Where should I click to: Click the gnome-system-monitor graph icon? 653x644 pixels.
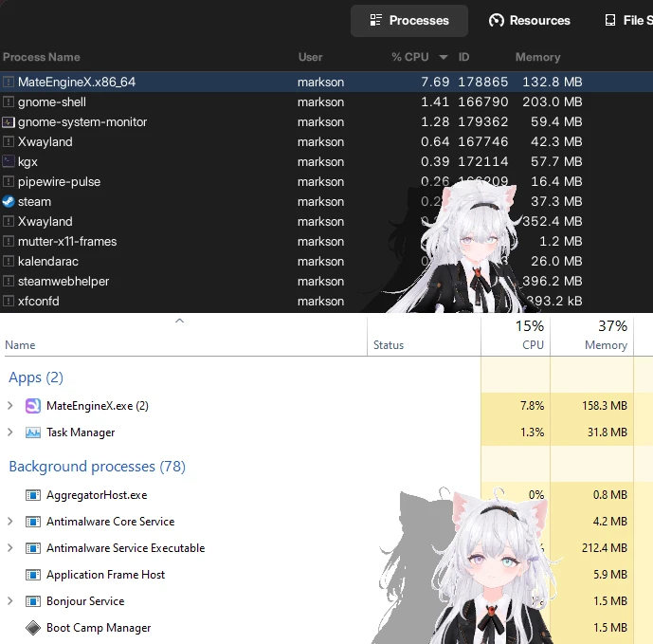[9, 121]
